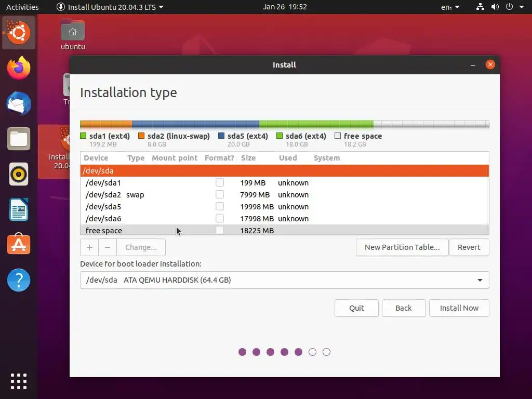Minimize the Install window

tap(473, 65)
